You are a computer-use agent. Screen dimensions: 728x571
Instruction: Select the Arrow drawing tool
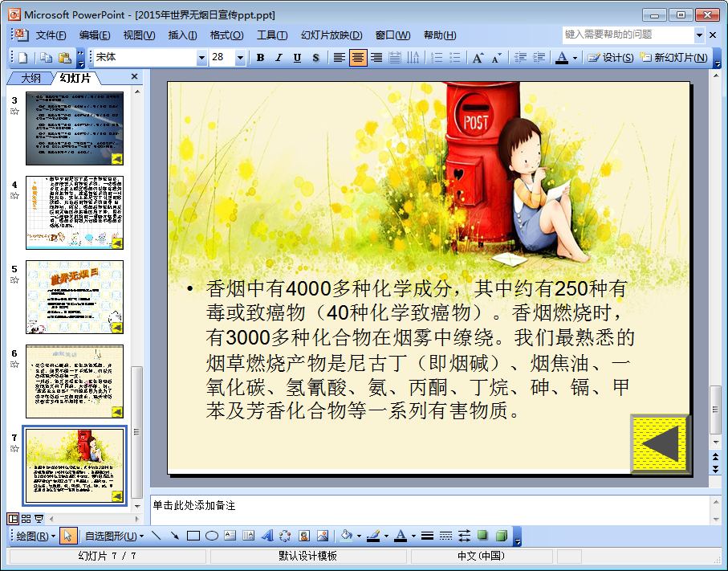coord(174,536)
